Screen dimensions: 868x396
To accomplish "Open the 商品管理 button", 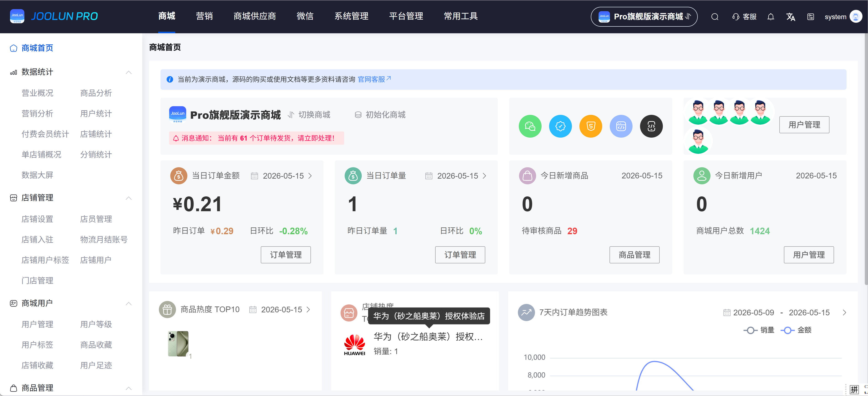I will 635,255.
